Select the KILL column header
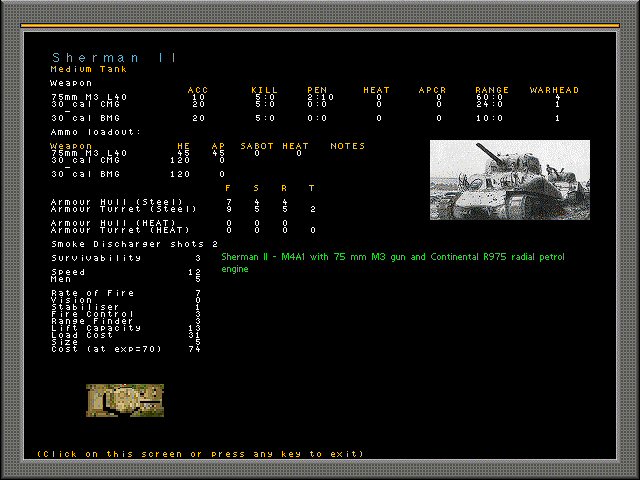This screenshot has width=640, height=480. (x=265, y=90)
